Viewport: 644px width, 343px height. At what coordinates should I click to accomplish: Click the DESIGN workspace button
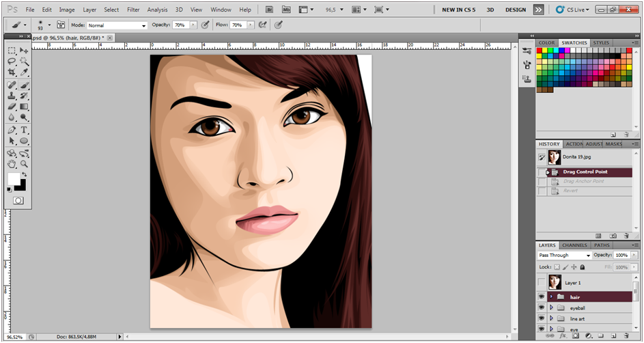[516, 10]
